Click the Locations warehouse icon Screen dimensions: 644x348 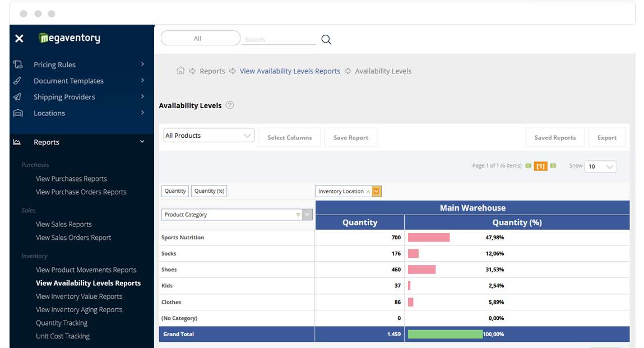coord(18,113)
